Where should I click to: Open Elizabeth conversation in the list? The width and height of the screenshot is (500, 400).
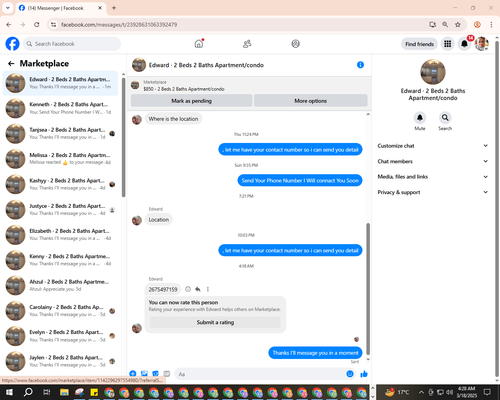click(60, 235)
